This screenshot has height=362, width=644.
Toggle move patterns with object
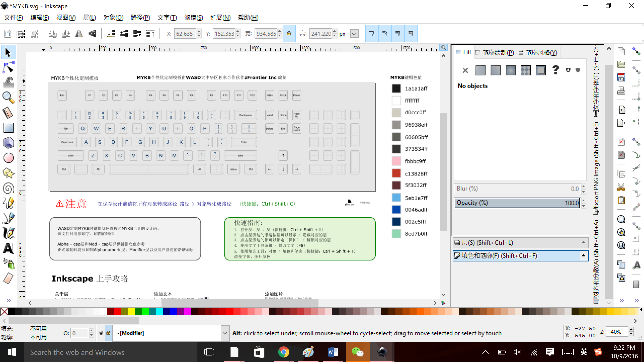click(x=411, y=33)
